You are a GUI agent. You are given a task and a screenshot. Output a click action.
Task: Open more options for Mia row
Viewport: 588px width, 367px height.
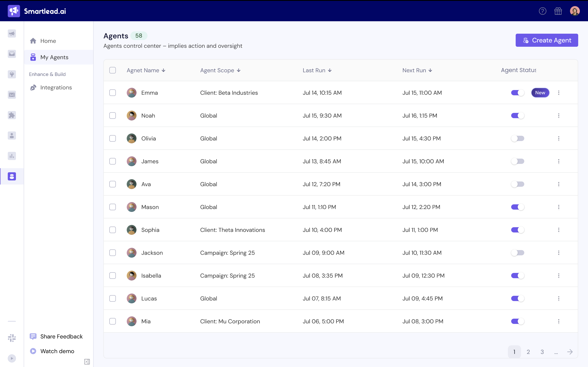tap(559, 321)
